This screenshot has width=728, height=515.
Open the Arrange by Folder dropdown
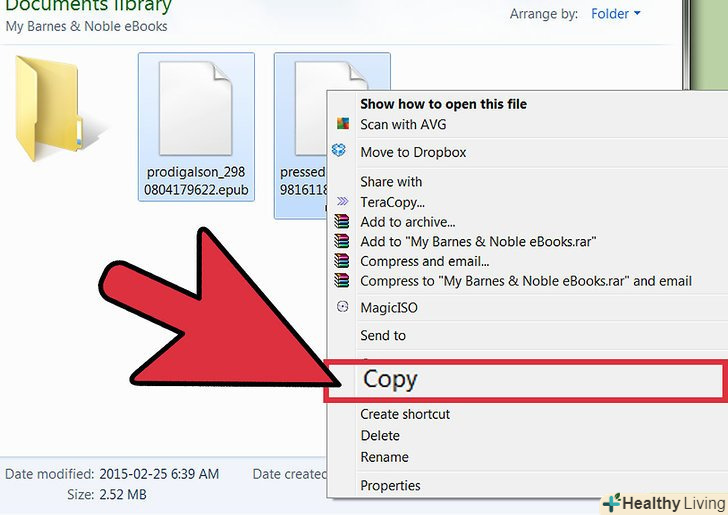pyautogui.click(x=616, y=14)
